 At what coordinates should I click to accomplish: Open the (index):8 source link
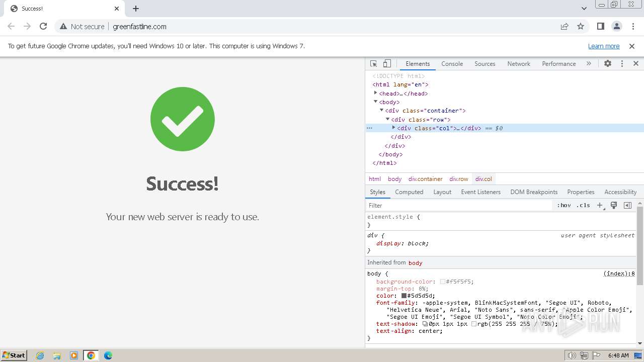click(x=619, y=274)
